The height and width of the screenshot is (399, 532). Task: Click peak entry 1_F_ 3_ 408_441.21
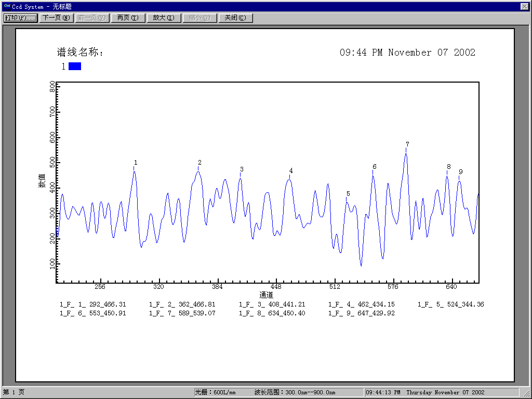point(272,304)
